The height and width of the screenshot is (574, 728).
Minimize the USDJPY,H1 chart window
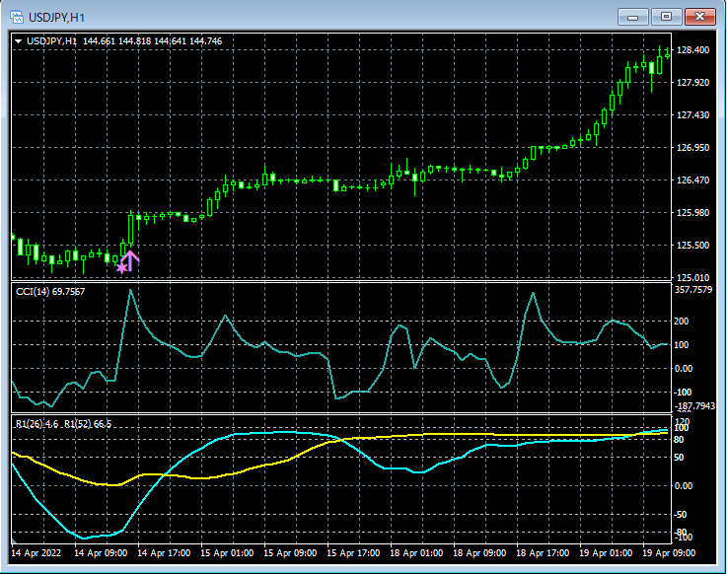point(633,17)
